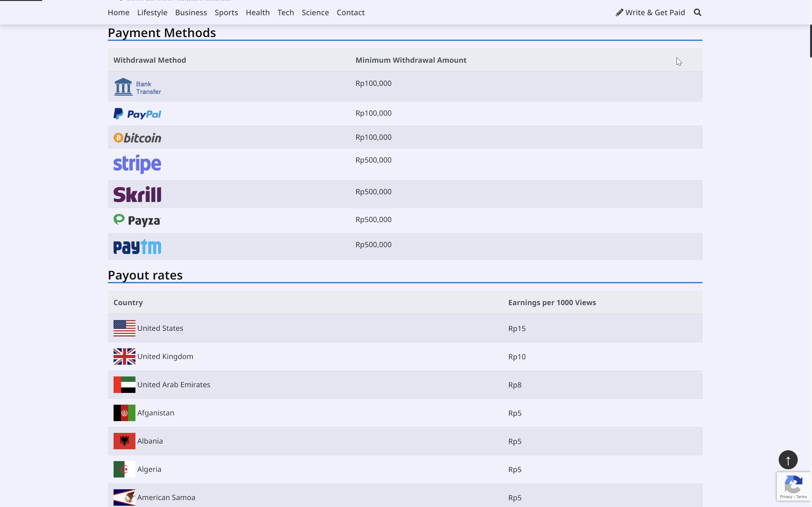Click the Paytm withdrawal icon
The height and width of the screenshot is (507, 812).
click(x=137, y=247)
